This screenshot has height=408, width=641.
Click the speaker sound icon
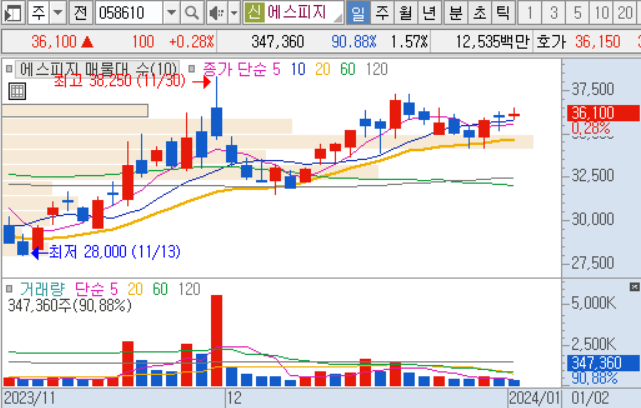(x=217, y=13)
